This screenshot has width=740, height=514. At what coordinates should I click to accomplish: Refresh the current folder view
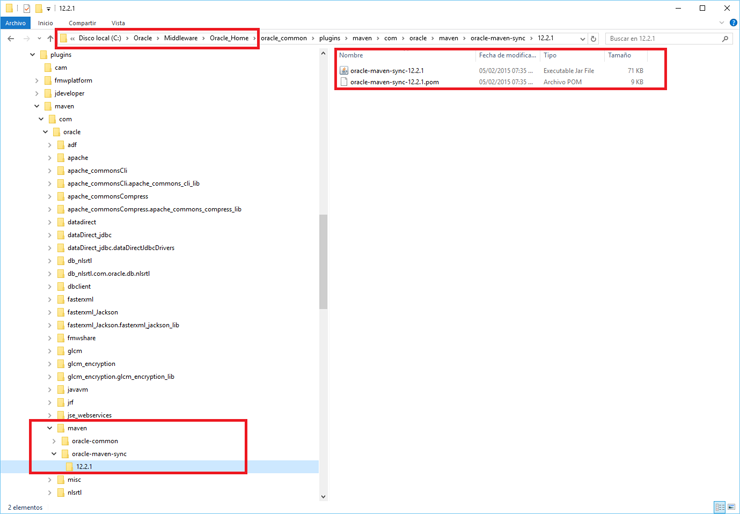[594, 39]
